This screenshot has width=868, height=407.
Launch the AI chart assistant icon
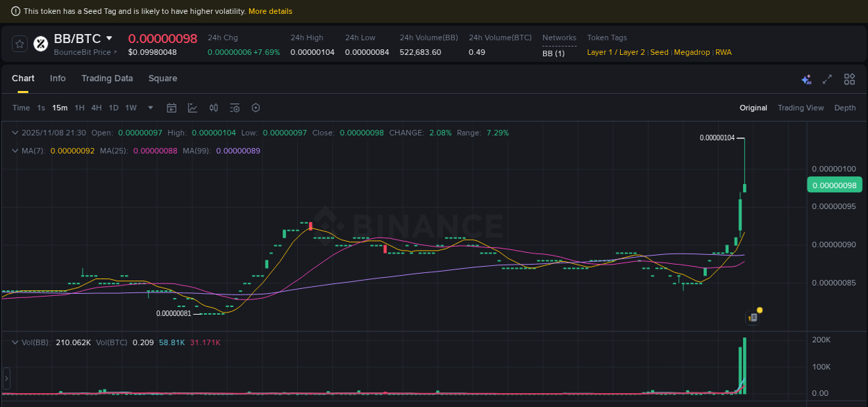(x=806, y=79)
